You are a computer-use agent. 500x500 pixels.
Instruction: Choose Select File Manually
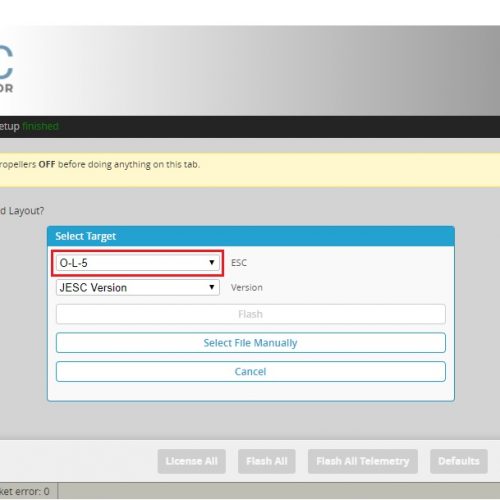251,343
